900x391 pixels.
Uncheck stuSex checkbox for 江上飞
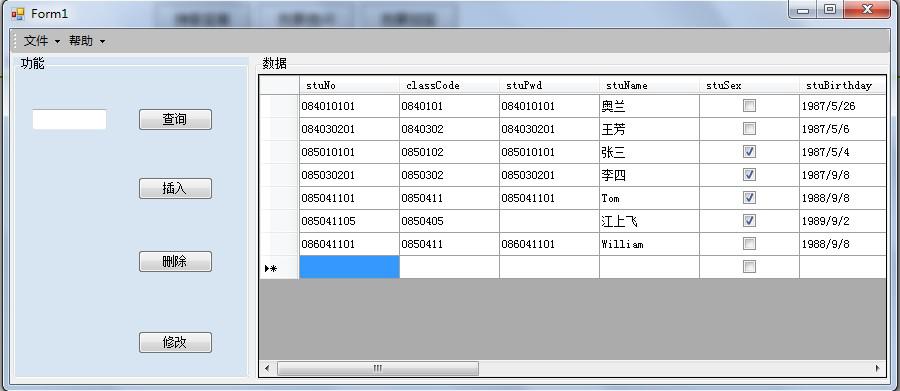(749, 220)
